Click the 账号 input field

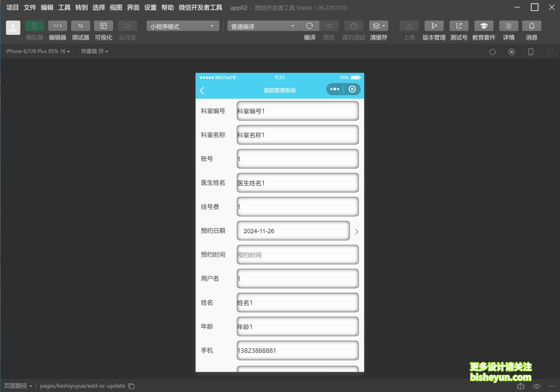tap(298, 159)
